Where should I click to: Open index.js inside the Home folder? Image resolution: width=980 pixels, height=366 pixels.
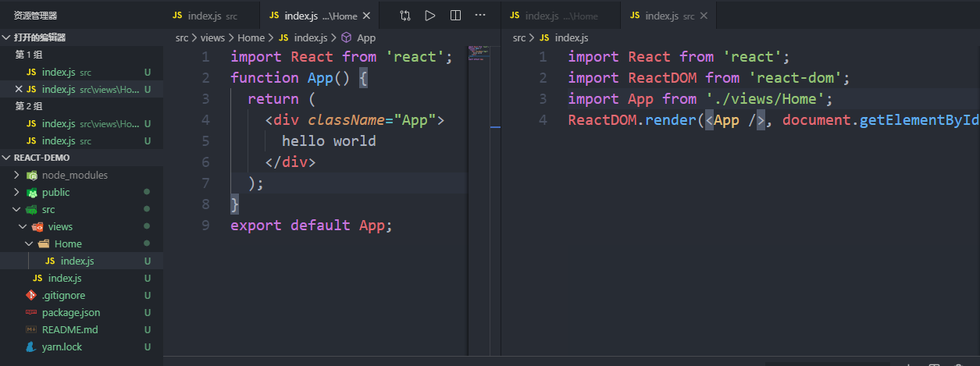(81, 261)
